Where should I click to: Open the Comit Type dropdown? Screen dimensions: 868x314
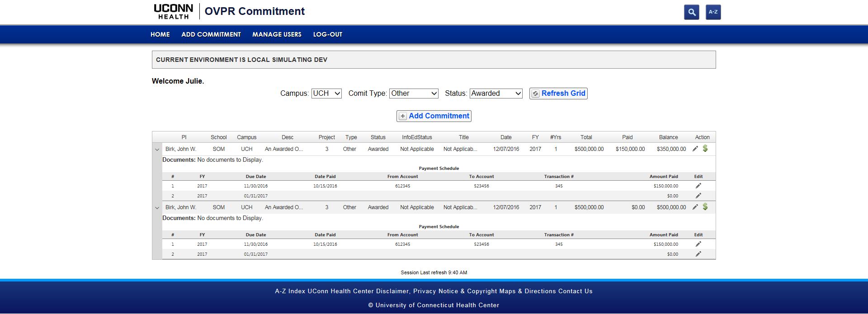pyautogui.click(x=414, y=94)
